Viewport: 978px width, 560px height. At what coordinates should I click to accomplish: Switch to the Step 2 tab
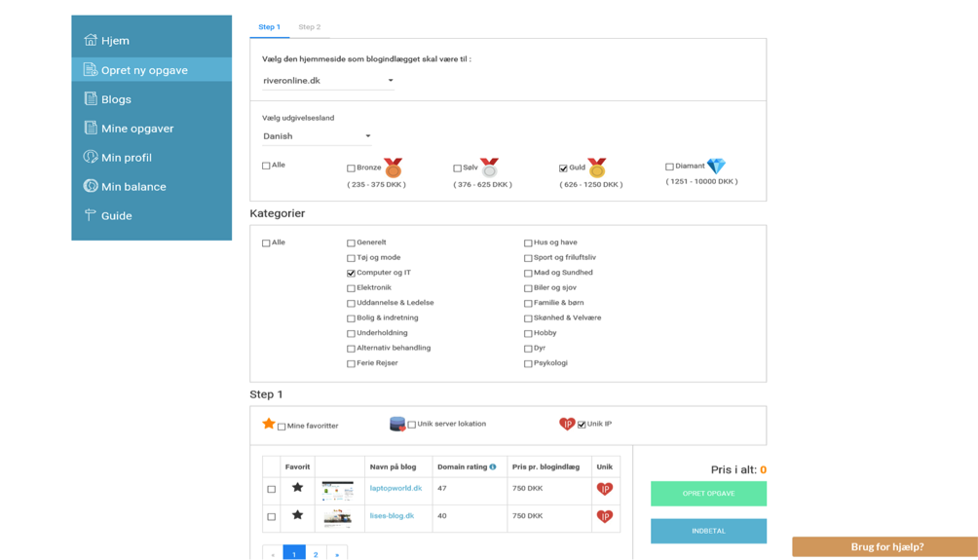309,27
